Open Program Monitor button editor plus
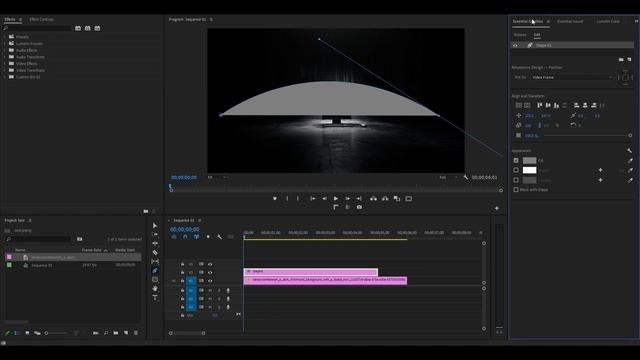Image resolution: width=640 pixels, height=360 pixels. [497, 208]
